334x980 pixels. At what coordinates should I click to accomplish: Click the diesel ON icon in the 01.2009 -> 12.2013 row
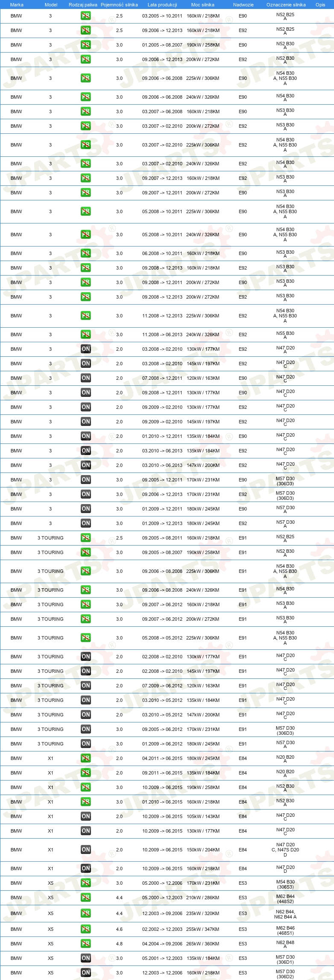coord(85,523)
